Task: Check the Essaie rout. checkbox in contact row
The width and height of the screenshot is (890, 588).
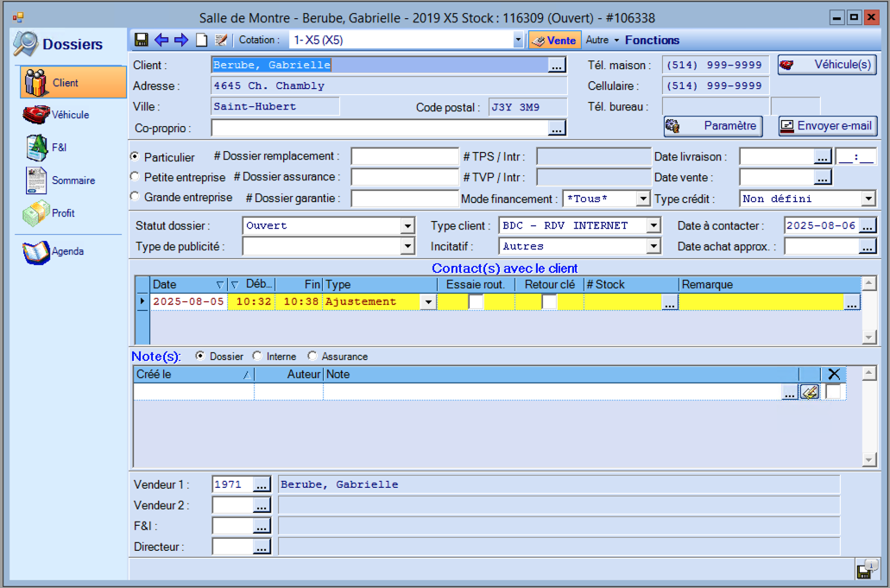Action: pyautogui.click(x=476, y=301)
